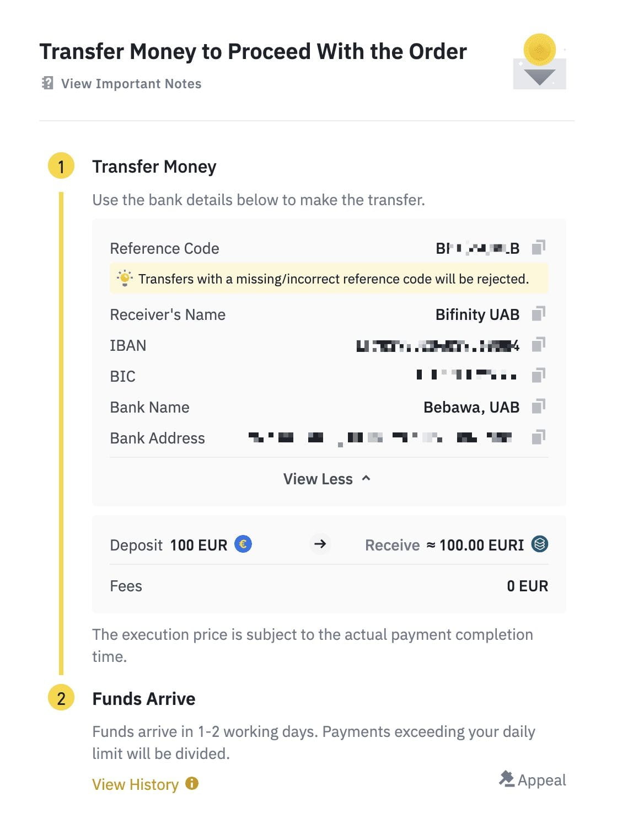Viewport: 644px width, 834px height.
Task: Click the coin deposit illustration
Action: (x=539, y=62)
